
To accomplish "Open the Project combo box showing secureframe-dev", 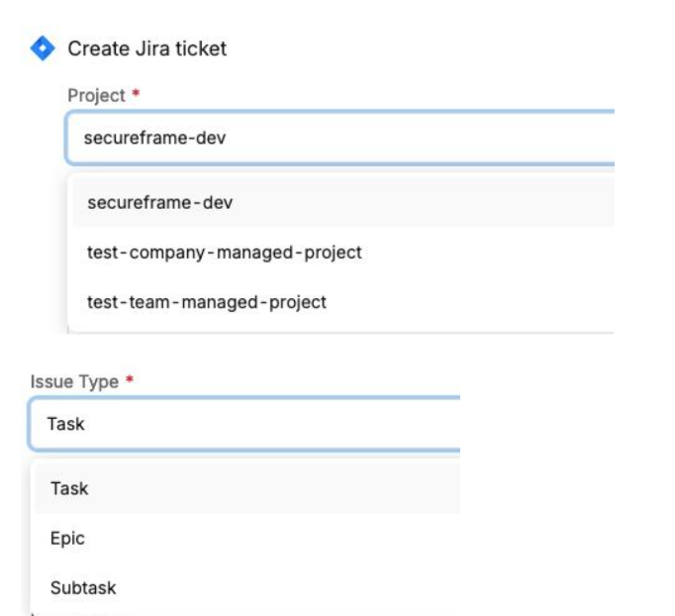I will tap(339, 139).
